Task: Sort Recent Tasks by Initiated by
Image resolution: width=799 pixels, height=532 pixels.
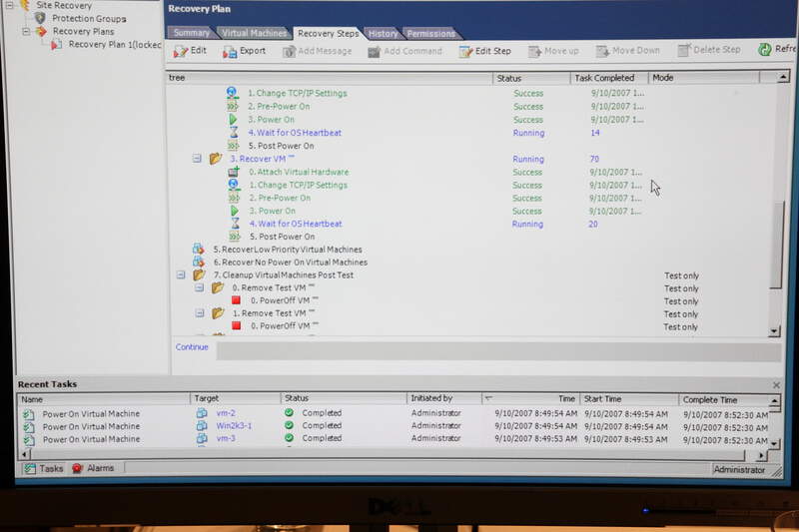Action: (x=443, y=398)
